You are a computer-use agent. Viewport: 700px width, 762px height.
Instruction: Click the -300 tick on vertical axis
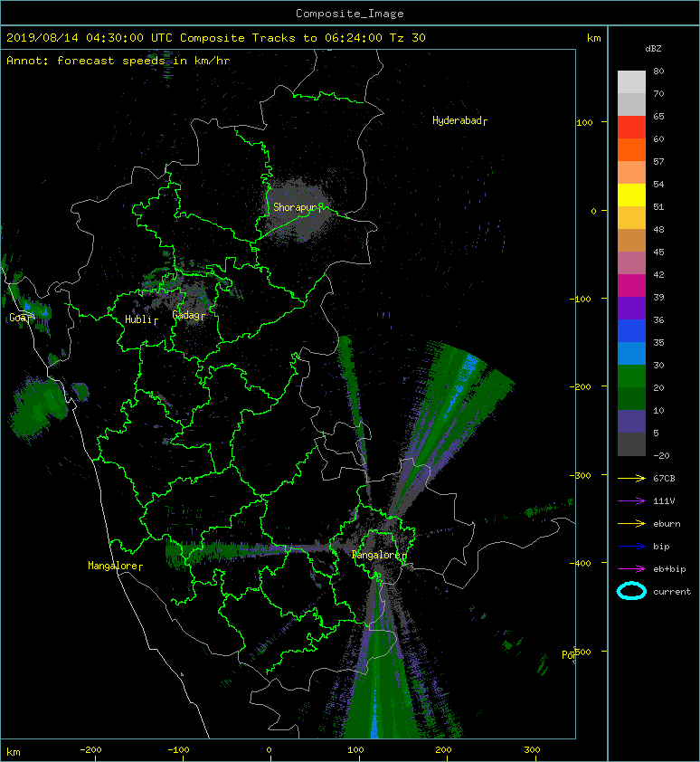(581, 475)
